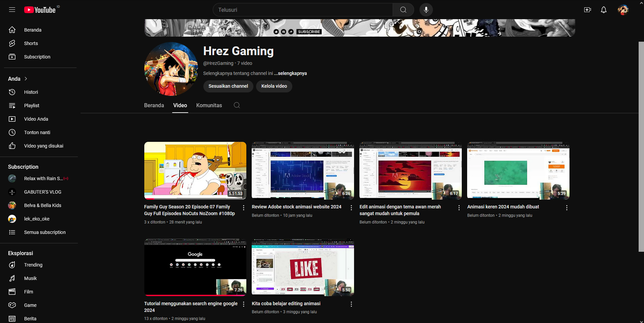The height and width of the screenshot is (323, 644).
Task: Open options for Review Adobe stock video
Action: (x=351, y=208)
